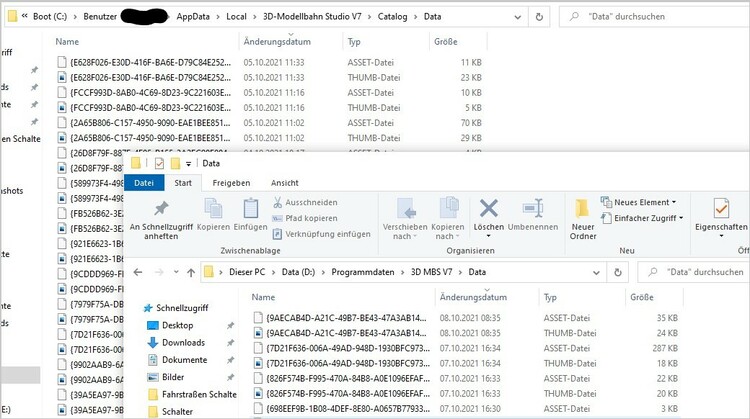Click Umbenennen rename button
750x419 pixels.
(533, 215)
